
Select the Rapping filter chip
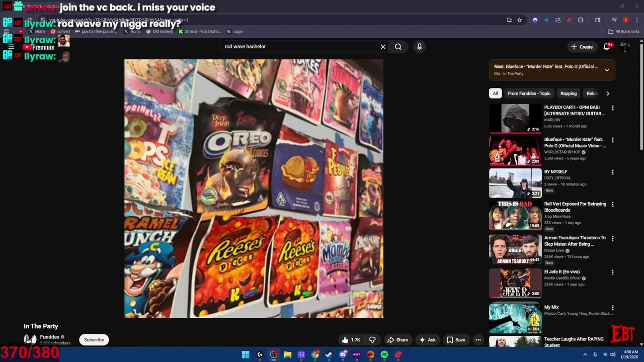pyautogui.click(x=569, y=94)
